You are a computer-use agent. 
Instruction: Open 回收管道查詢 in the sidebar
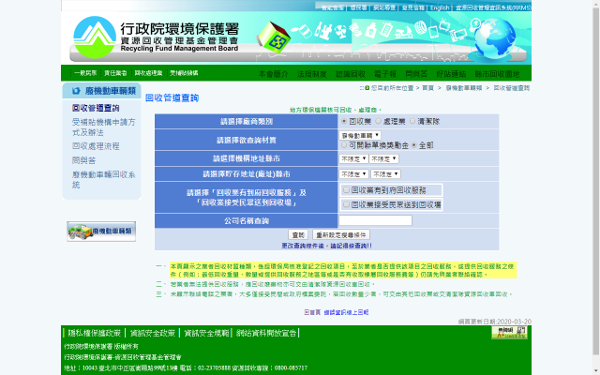[x=96, y=108]
